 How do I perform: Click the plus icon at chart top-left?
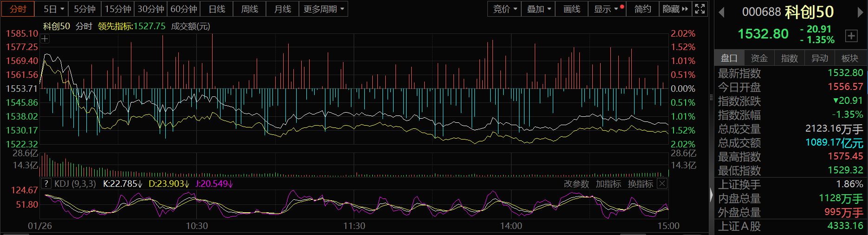pos(45,39)
